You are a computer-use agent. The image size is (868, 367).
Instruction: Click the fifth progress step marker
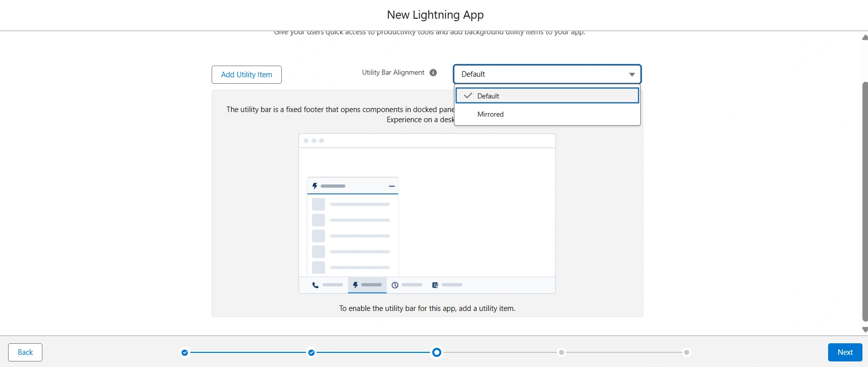click(687, 352)
